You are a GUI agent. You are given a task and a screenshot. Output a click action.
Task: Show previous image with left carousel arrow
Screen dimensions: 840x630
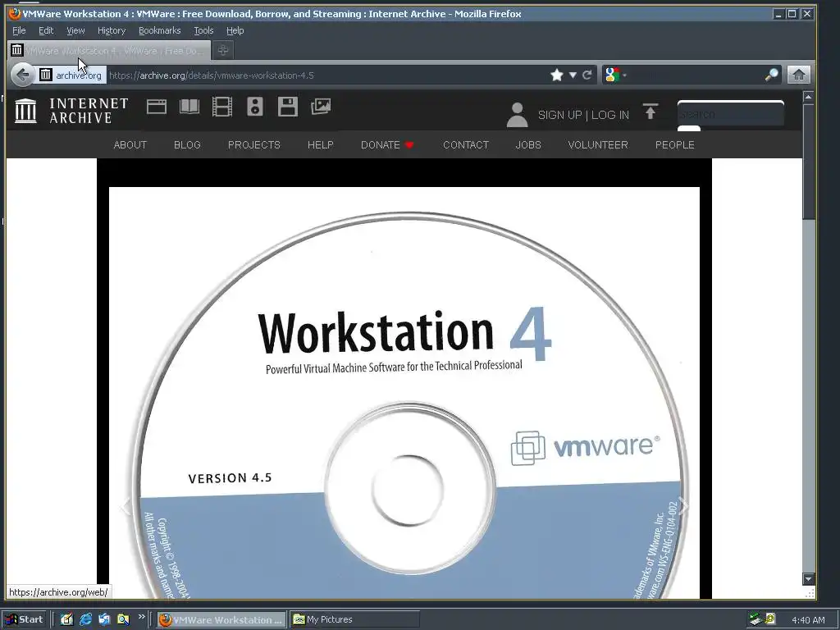(x=126, y=506)
